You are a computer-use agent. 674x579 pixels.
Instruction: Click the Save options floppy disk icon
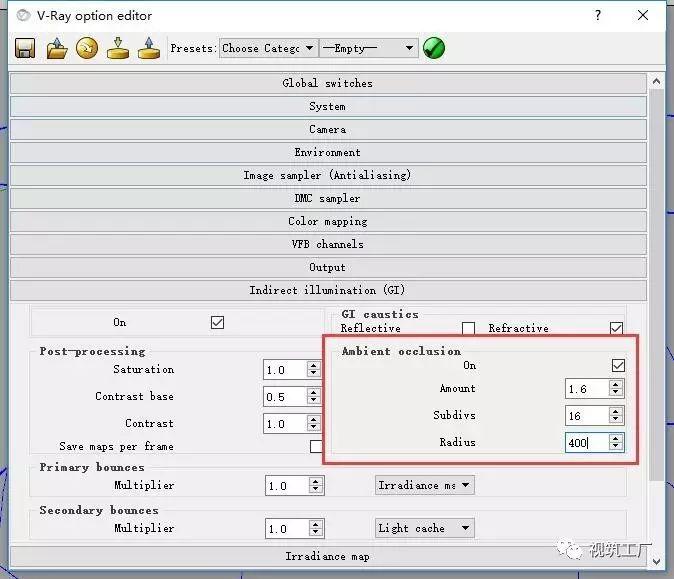coord(25,48)
